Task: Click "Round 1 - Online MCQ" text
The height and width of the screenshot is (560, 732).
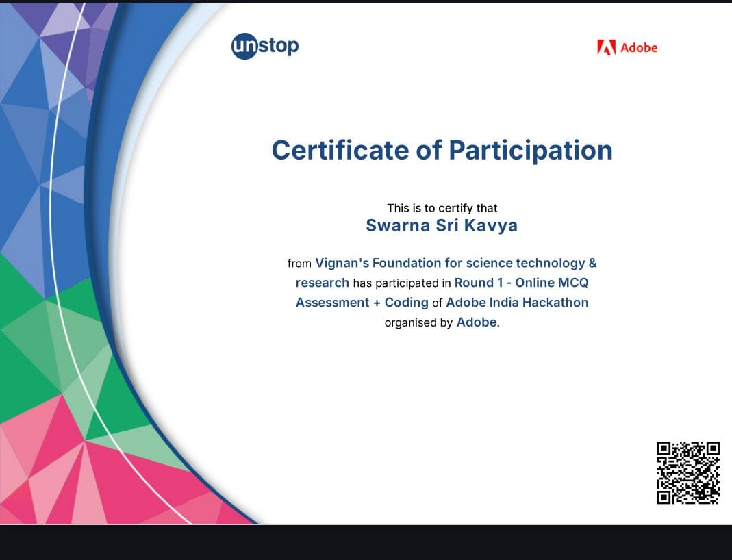Action: [522, 283]
